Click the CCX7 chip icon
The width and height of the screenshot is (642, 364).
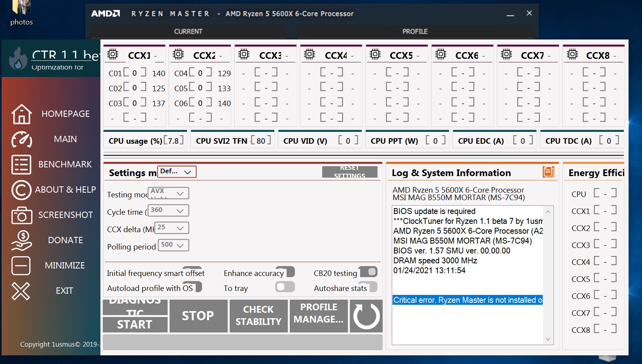506,54
